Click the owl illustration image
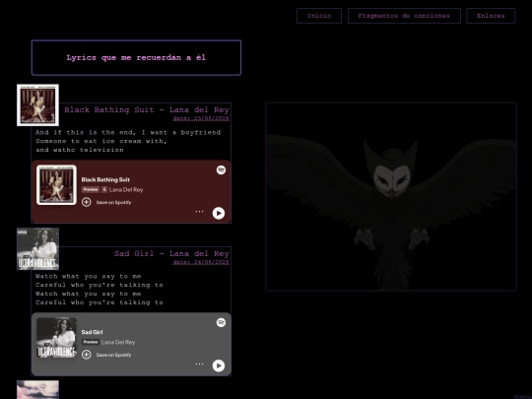Image resolution: width=532 pixels, height=399 pixels. click(x=391, y=196)
